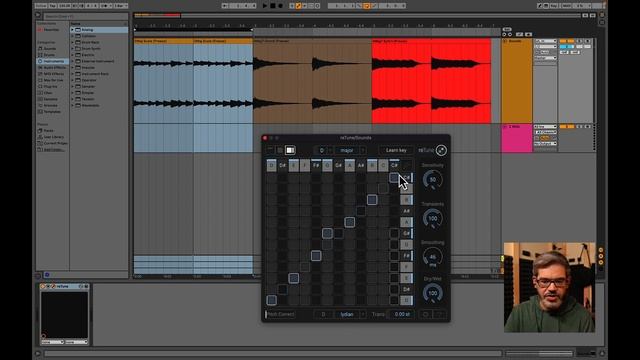640x360 pixels.
Task: Toggle MIDI map mode button
Action: pos(567,6)
